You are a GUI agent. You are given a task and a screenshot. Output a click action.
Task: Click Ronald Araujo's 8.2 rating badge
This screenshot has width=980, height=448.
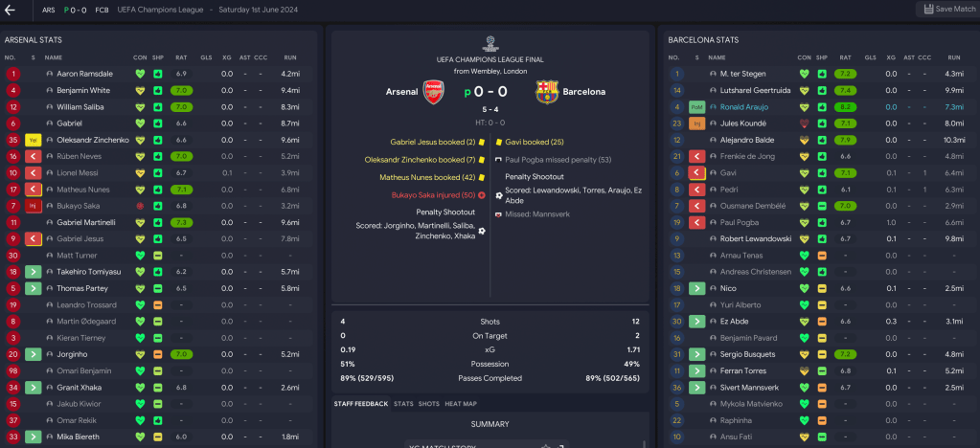[845, 106]
